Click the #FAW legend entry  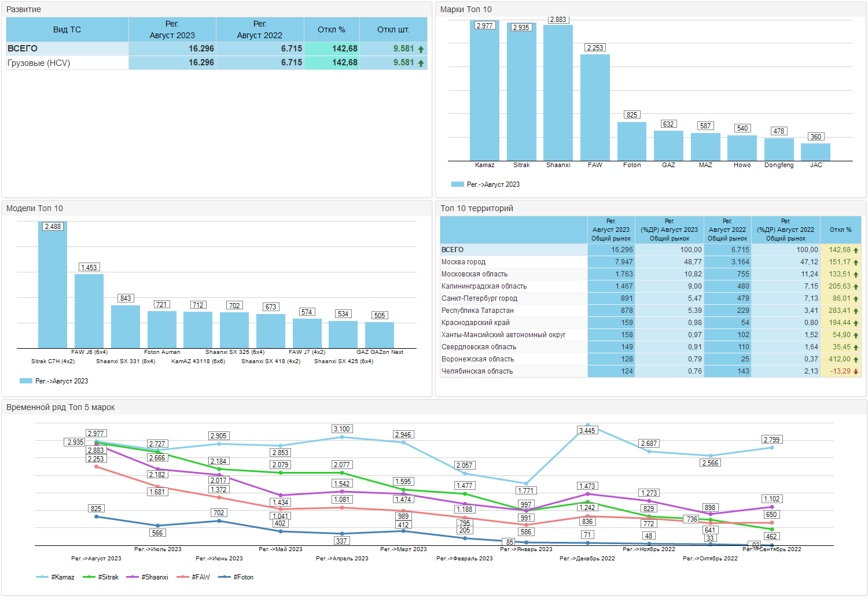click(194, 577)
